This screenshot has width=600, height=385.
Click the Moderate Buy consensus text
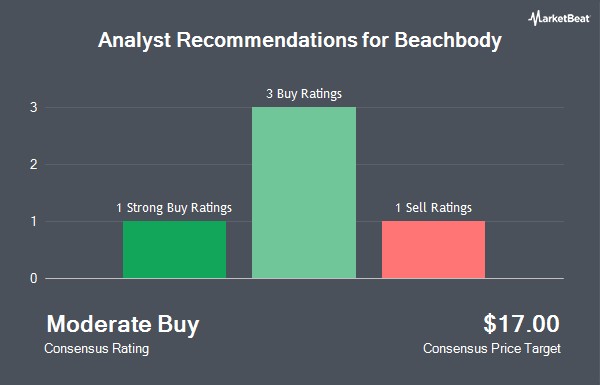pyautogui.click(x=123, y=324)
